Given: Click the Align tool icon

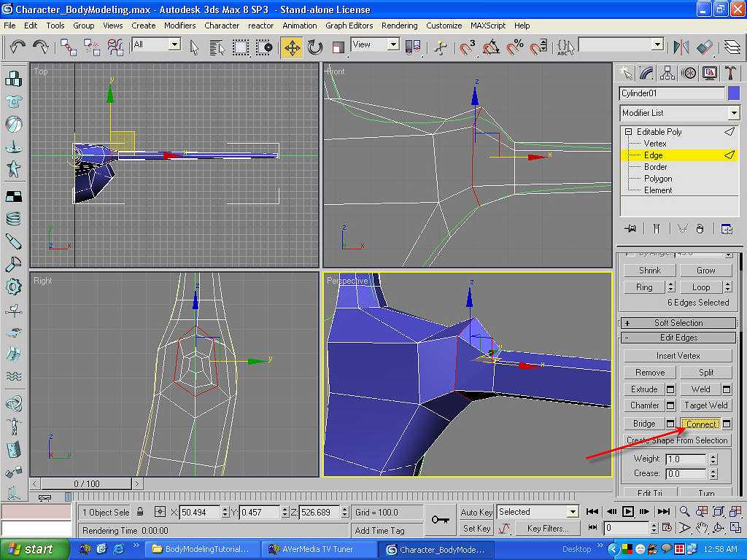Looking at the screenshot, I should [705, 47].
